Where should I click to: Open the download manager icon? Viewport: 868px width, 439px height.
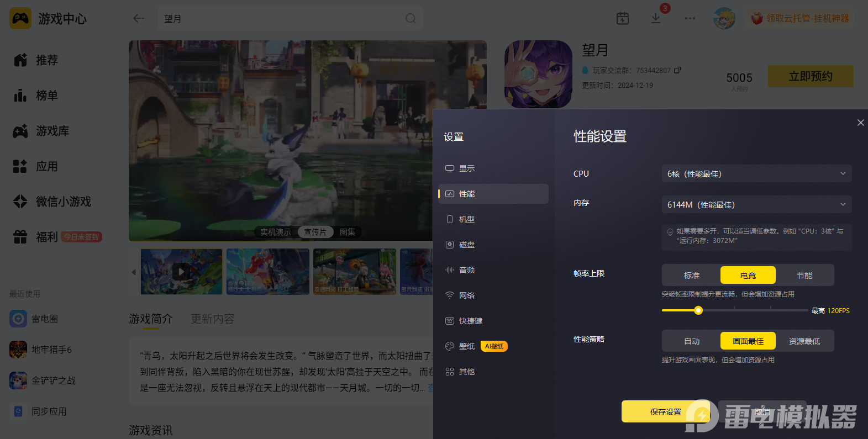[x=656, y=18]
